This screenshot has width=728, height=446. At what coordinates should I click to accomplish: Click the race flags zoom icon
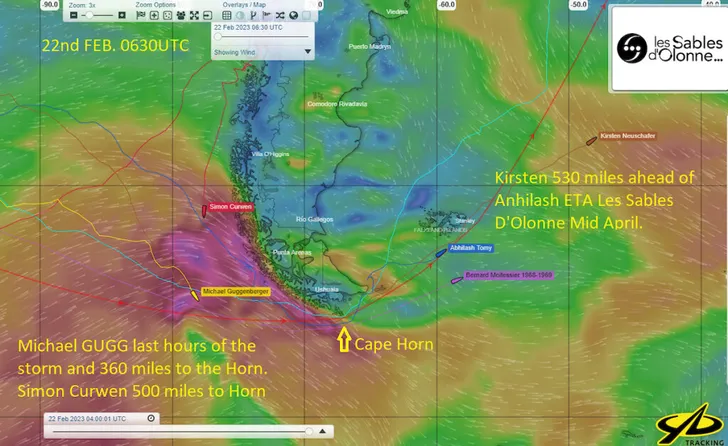tap(143, 16)
